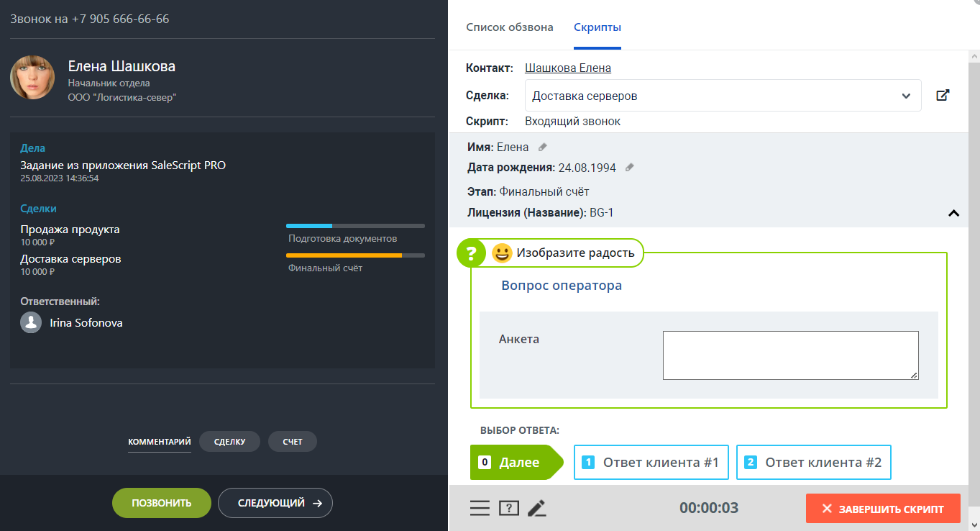Collapse the contact details section chevron

[x=953, y=213]
